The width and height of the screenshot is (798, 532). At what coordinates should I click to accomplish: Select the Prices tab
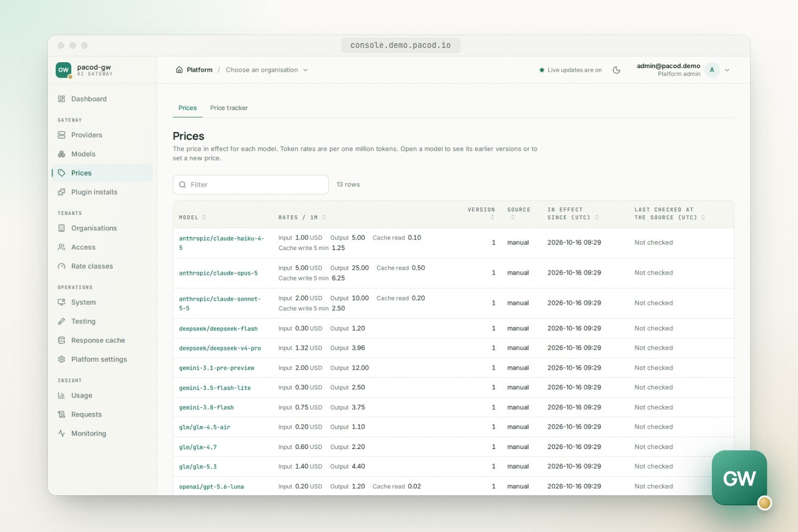(x=187, y=108)
